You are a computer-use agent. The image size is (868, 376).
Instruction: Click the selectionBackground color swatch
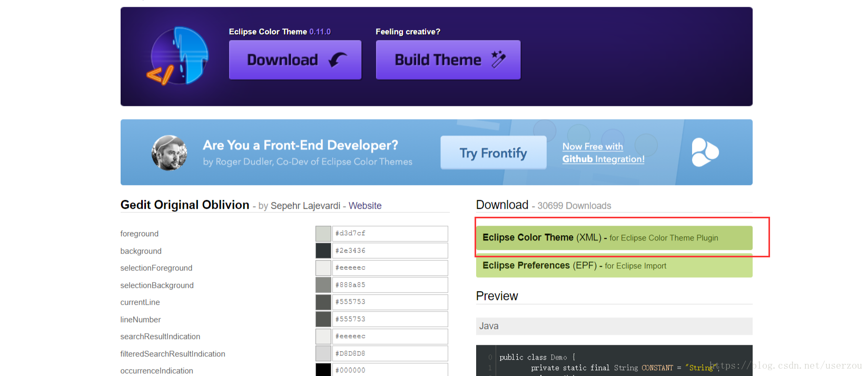click(323, 285)
